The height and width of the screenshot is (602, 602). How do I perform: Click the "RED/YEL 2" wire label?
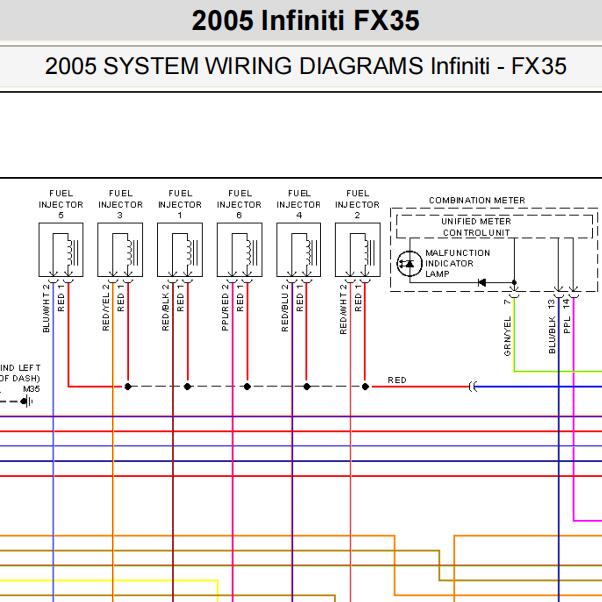(106, 308)
